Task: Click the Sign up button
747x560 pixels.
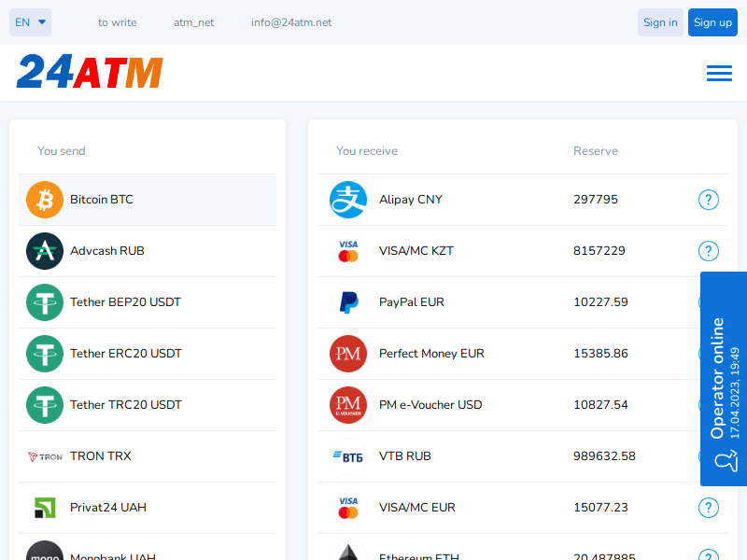Action: pos(712,22)
